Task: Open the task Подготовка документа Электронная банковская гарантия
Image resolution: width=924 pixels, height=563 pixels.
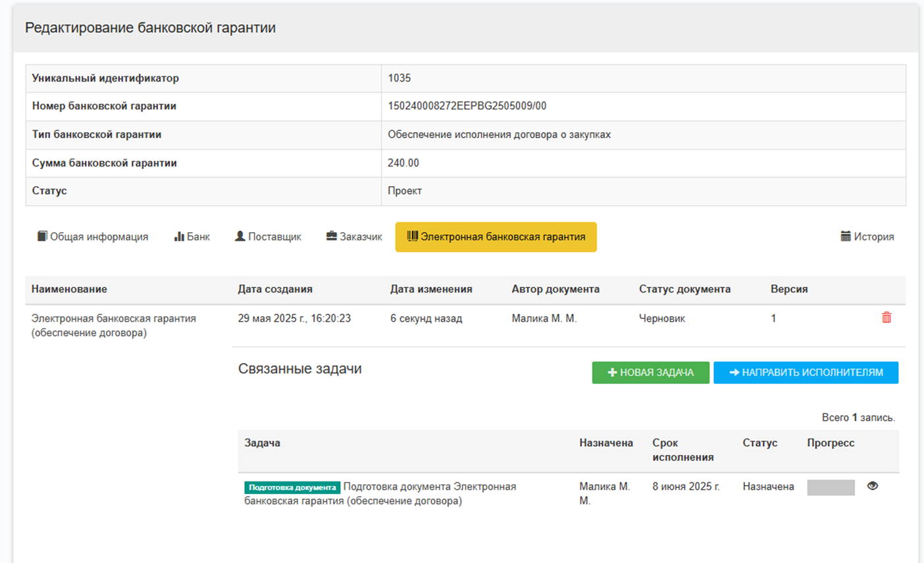Action: (x=429, y=487)
